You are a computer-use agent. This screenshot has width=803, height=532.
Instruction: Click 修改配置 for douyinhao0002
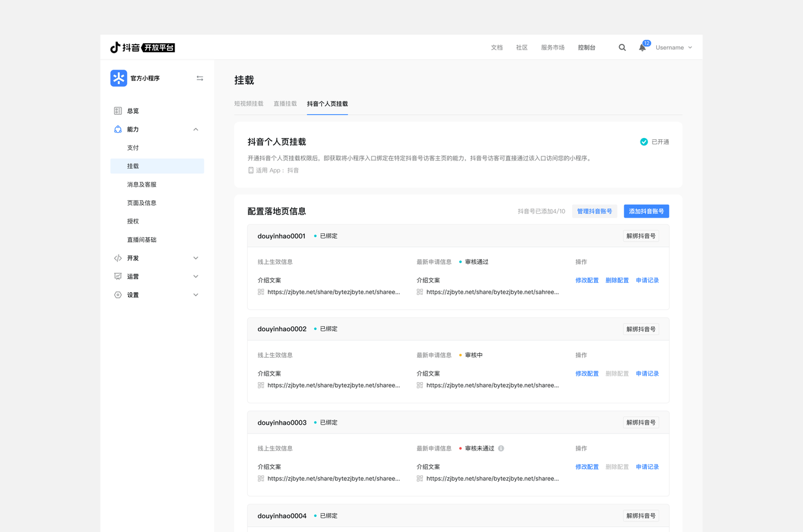[587, 374]
